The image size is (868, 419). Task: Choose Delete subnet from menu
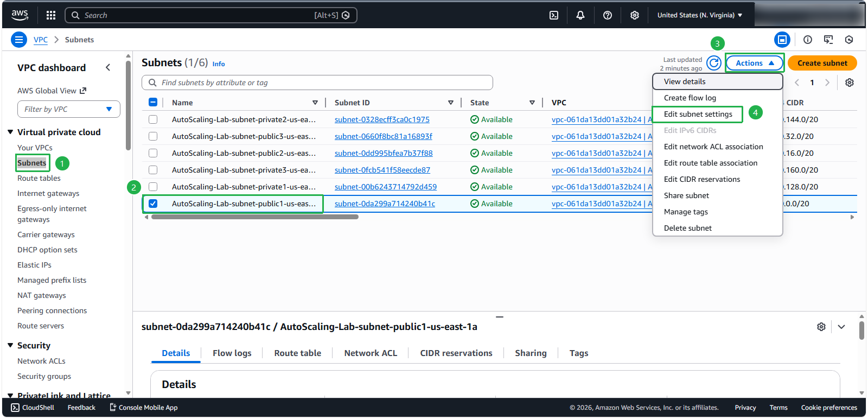[717, 228]
